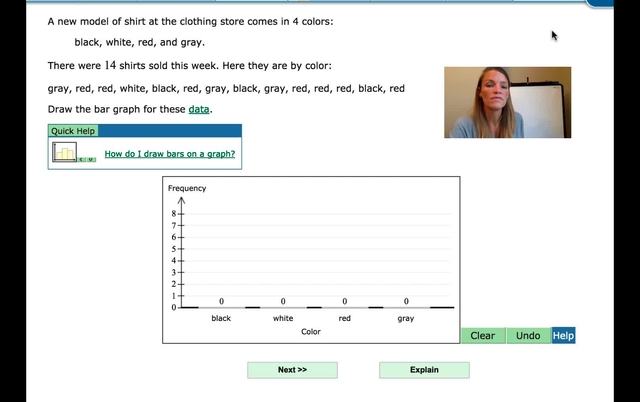Click the bar graph thumbnail icon in Quick Help
Image resolution: width=640 pixels, height=402 pixels.
click(x=74, y=152)
